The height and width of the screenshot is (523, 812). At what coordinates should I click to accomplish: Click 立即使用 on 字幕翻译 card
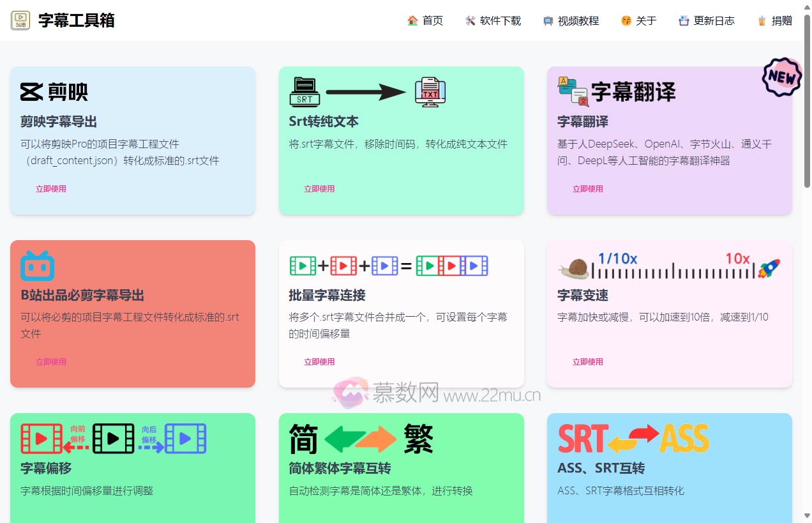[x=587, y=188]
